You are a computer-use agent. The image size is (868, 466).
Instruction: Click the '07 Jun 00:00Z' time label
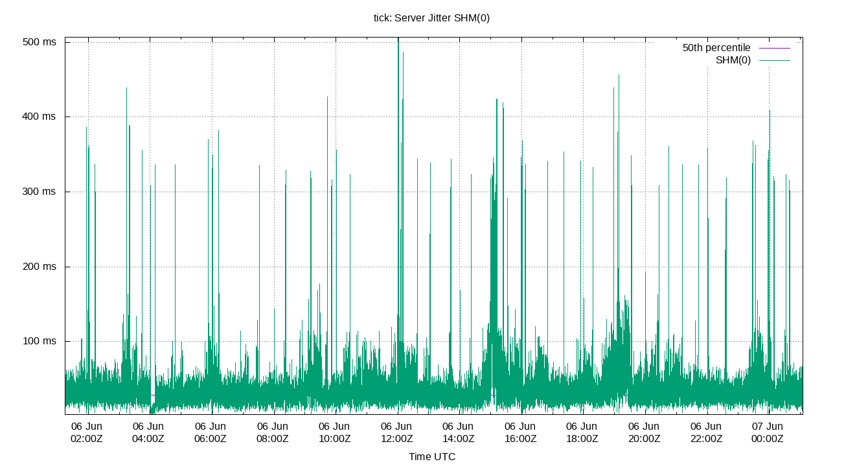coord(768,432)
